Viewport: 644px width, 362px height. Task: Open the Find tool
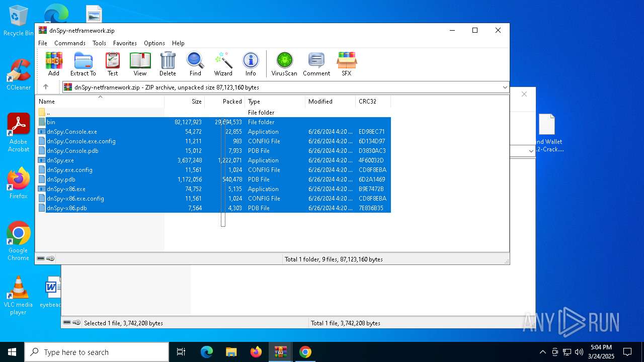[x=195, y=64]
